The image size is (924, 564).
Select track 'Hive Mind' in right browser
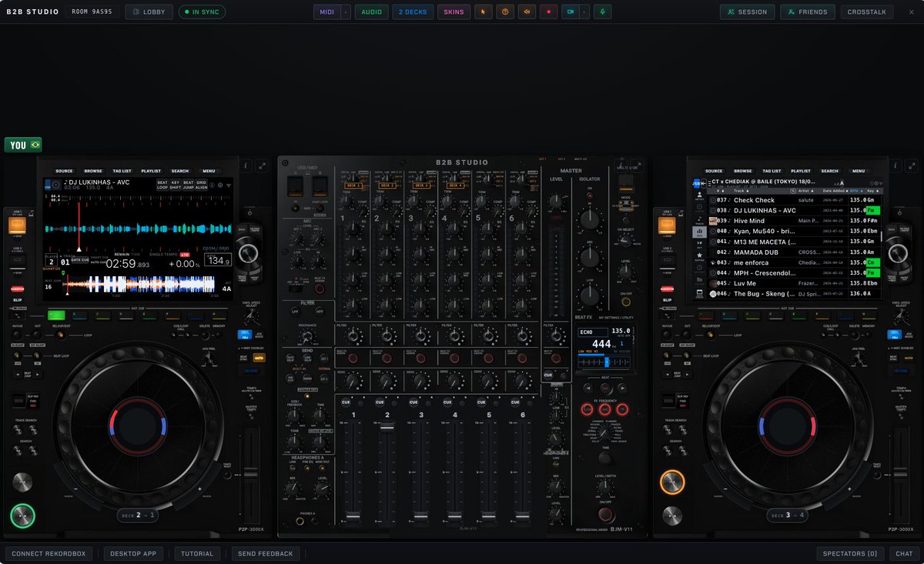pyautogui.click(x=795, y=221)
